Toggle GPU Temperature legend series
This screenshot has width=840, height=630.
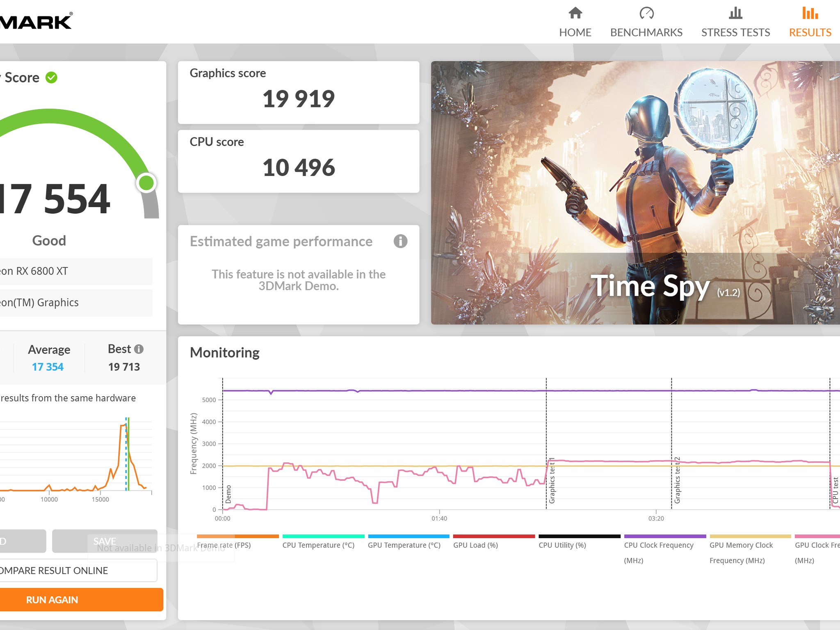tap(404, 545)
